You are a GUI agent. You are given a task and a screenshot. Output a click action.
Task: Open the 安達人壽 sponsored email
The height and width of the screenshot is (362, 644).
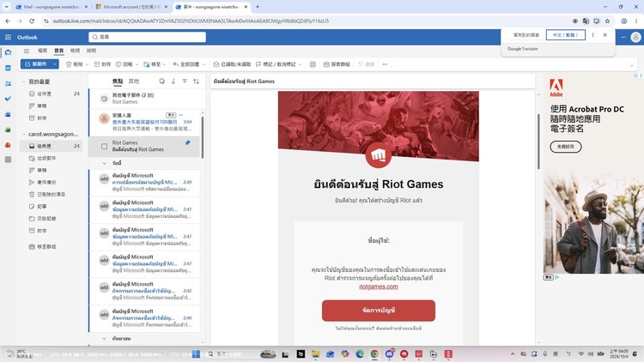tap(144, 122)
